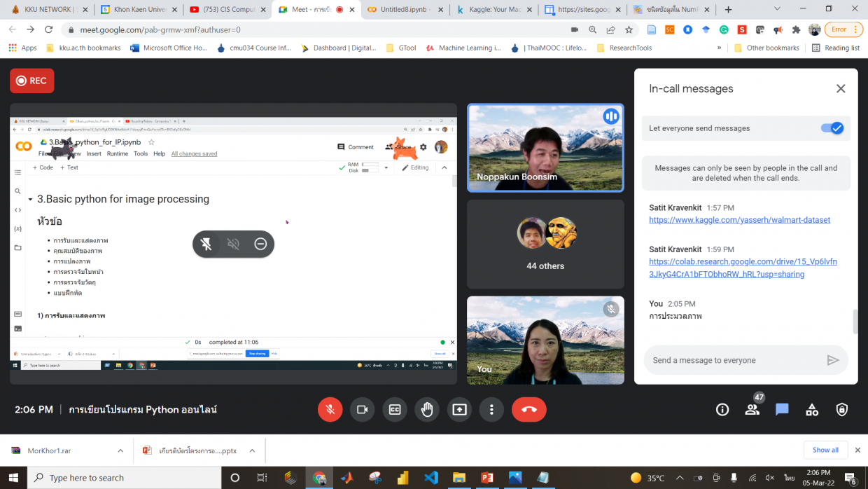Turn on closed captions
The height and width of the screenshot is (489, 868).
click(x=395, y=410)
